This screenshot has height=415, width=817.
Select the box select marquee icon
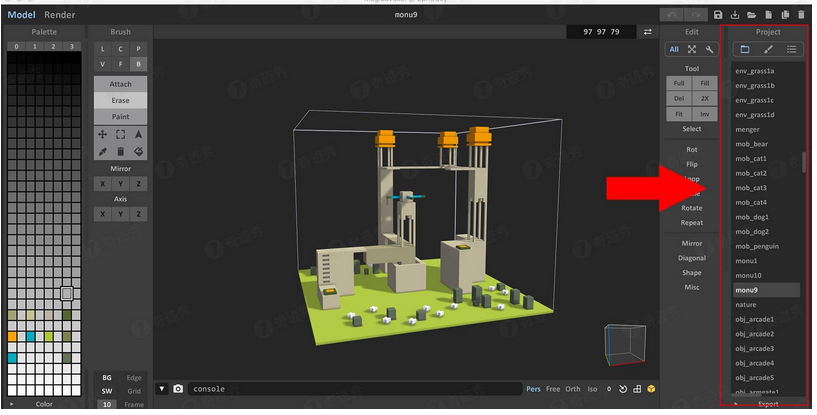(x=120, y=135)
